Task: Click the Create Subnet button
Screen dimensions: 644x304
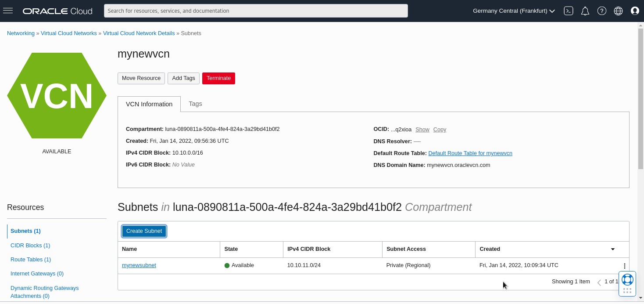Action: click(144, 231)
